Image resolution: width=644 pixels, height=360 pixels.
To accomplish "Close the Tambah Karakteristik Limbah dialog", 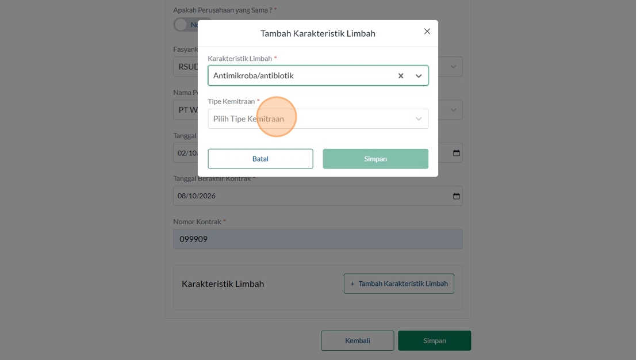I will (x=427, y=32).
